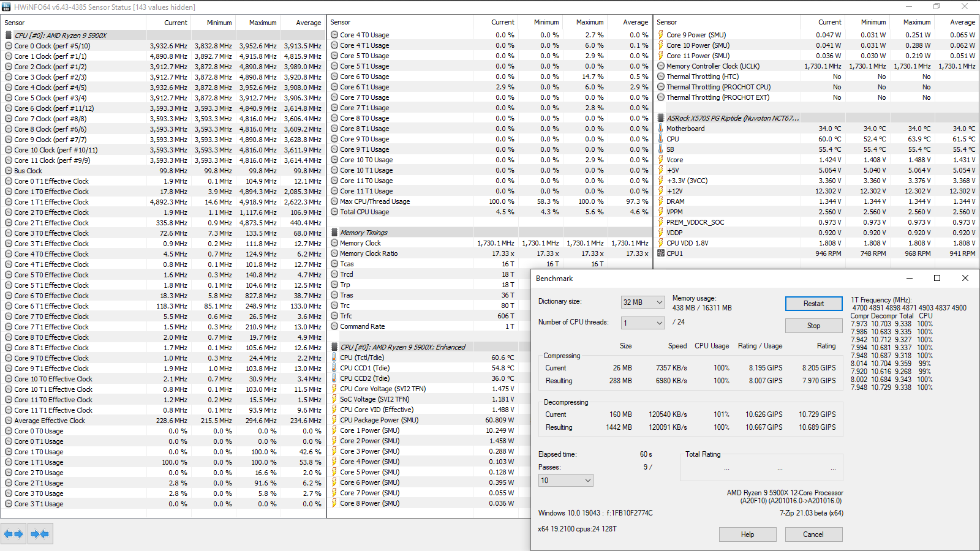This screenshot has height=551, width=980.
Task: Open the Passes count dropdown
Action: pyautogui.click(x=566, y=481)
